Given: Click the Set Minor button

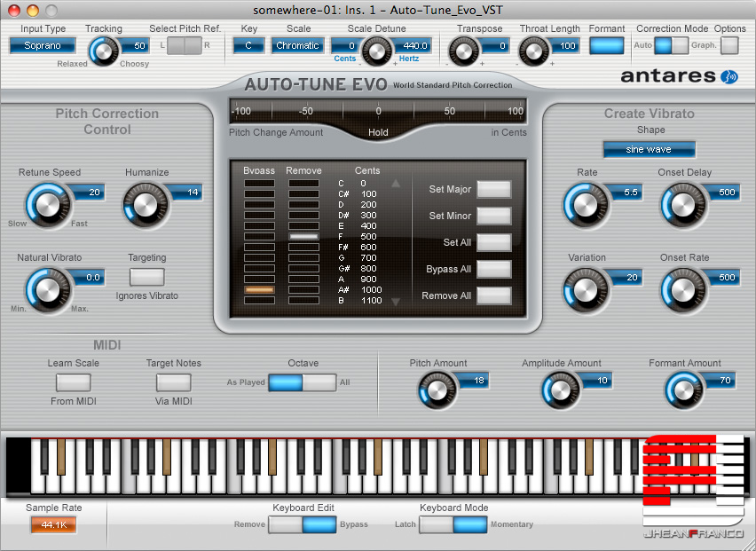Looking at the screenshot, I should [494, 216].
